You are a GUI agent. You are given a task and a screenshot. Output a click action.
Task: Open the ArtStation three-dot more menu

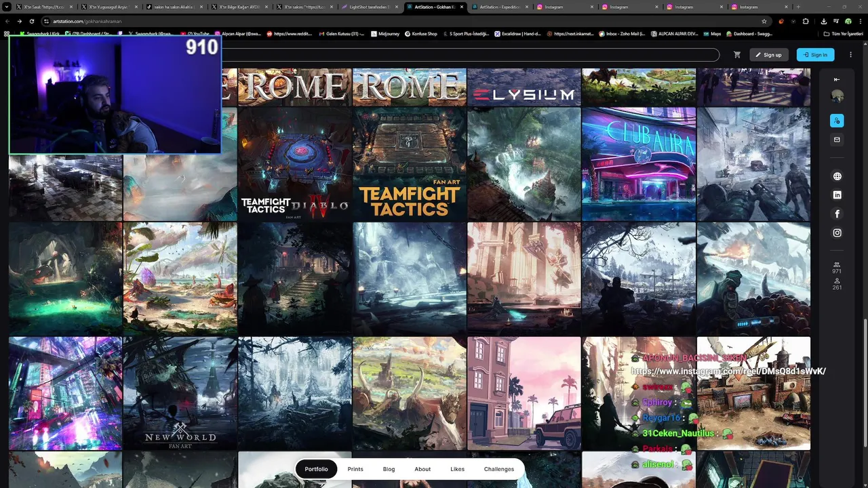click(x=850, y=55)
